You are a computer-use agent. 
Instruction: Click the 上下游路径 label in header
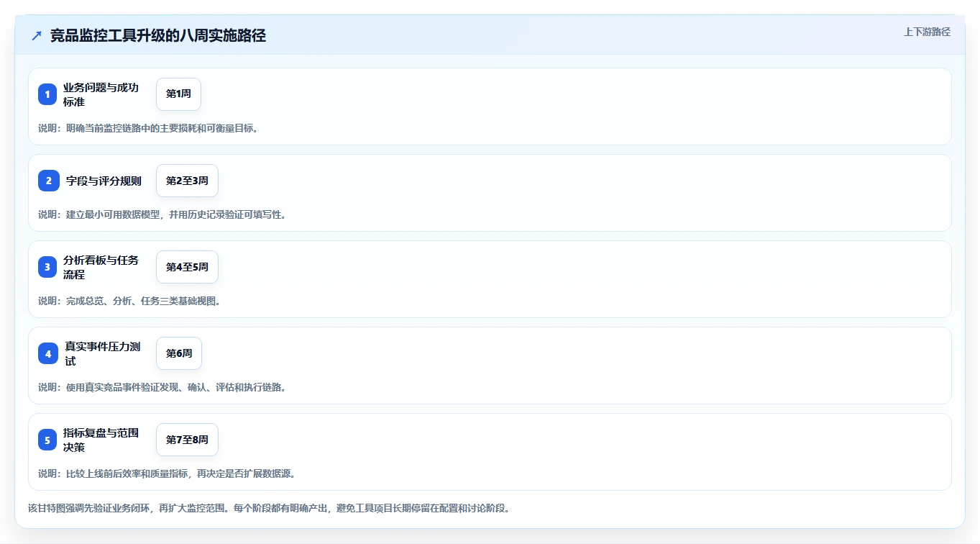pos(927,32)
